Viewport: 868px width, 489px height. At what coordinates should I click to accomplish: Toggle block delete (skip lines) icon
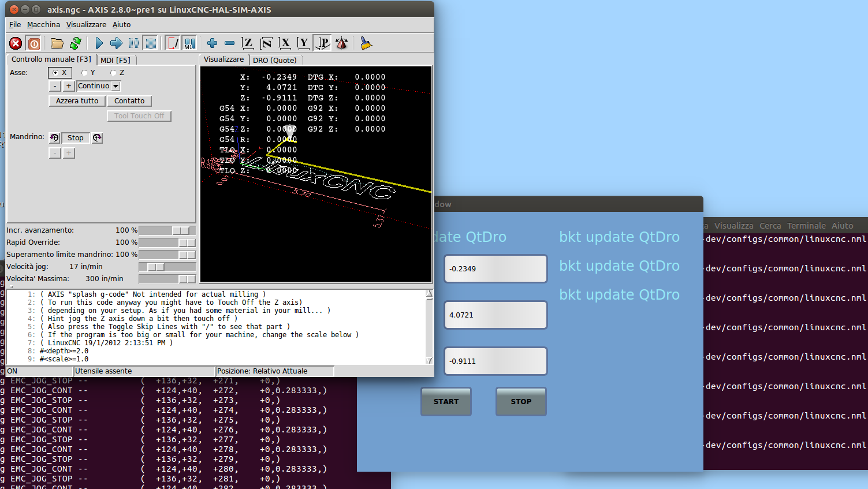[173, 43]
